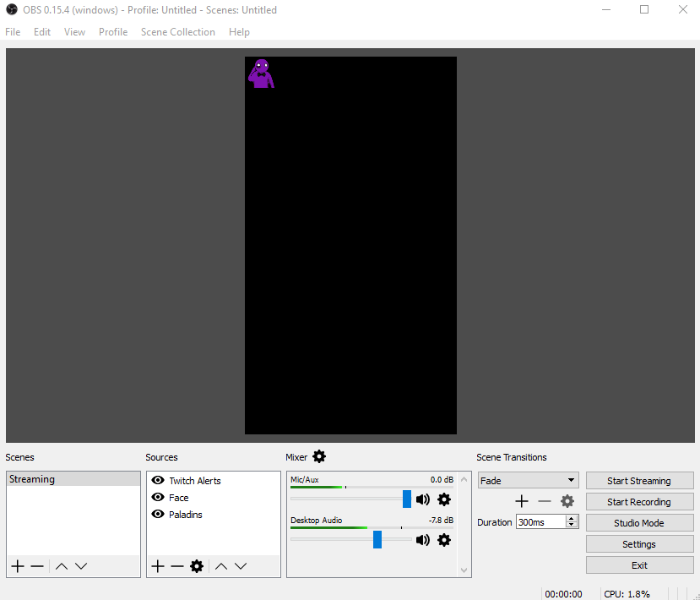Increase transition duration with up arrow
Image resolution: width=700 pixels, height=600 pixels.
(572, 518)
